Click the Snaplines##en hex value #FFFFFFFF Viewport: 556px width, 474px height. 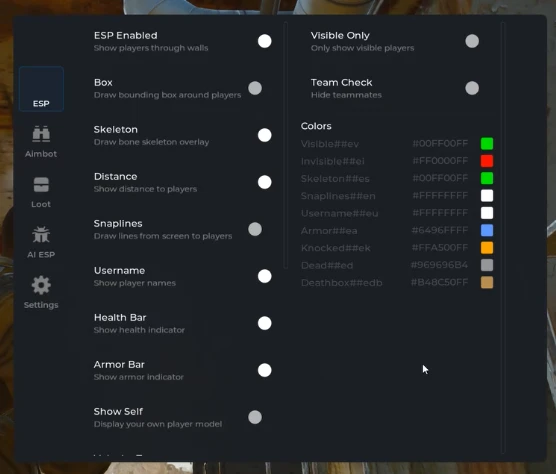coord(440,196)
